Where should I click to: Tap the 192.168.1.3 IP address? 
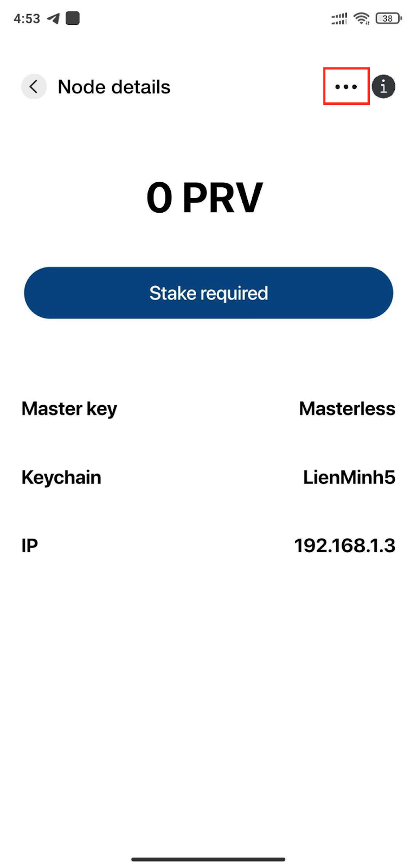345,546
